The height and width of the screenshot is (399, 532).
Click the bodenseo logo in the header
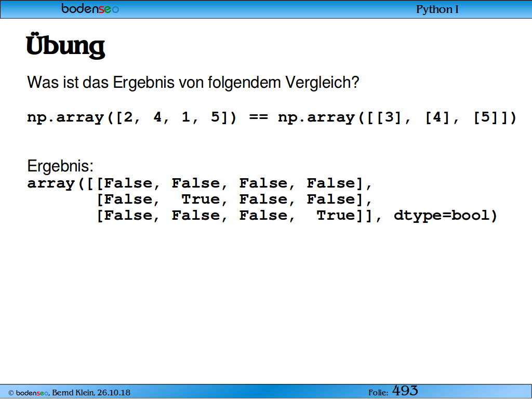tap(90, 8)
